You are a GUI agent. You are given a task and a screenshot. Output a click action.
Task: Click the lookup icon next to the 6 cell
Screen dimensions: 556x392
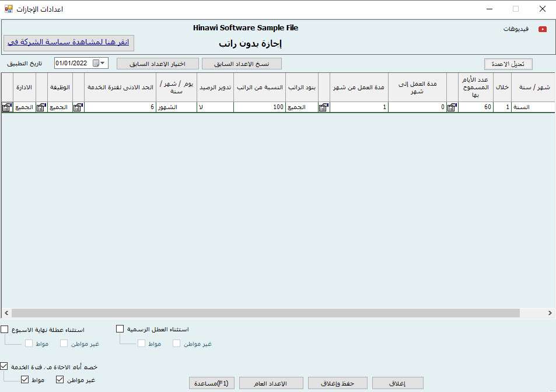tap(78, 107)
